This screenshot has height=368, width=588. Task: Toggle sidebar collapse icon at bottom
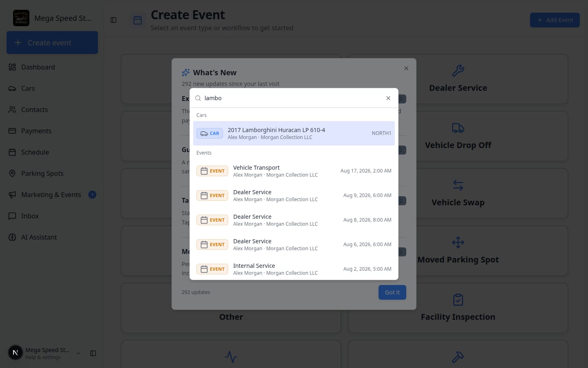click(93, 353)
